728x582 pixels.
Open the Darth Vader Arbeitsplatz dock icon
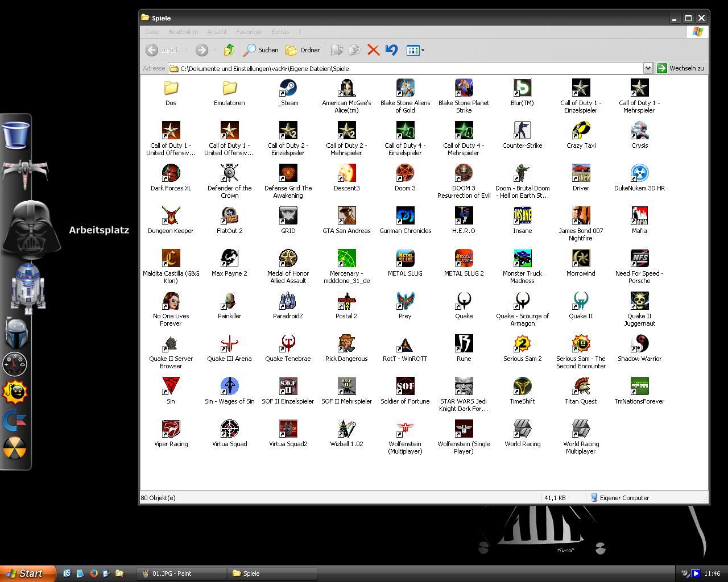point(31,228)
